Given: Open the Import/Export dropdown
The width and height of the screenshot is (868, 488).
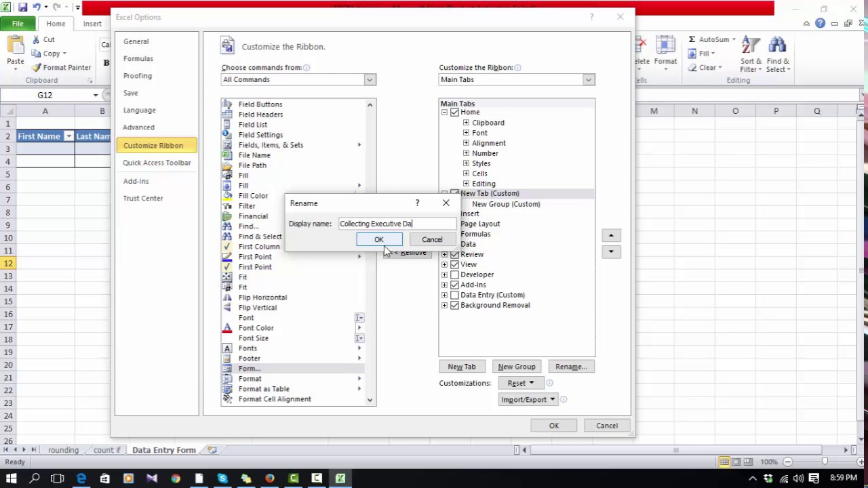Looking at the screenshot, I should tap(528, 399).
